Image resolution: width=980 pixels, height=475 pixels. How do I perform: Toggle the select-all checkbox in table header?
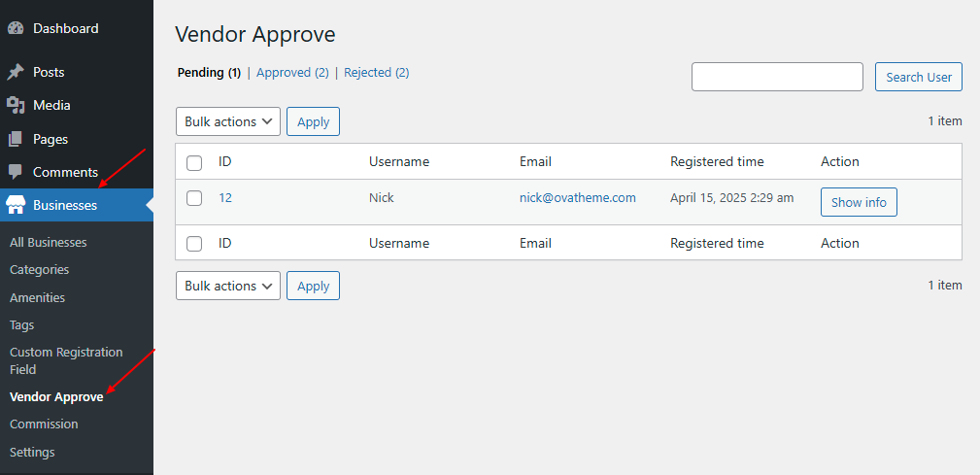(x=194, y=162)
